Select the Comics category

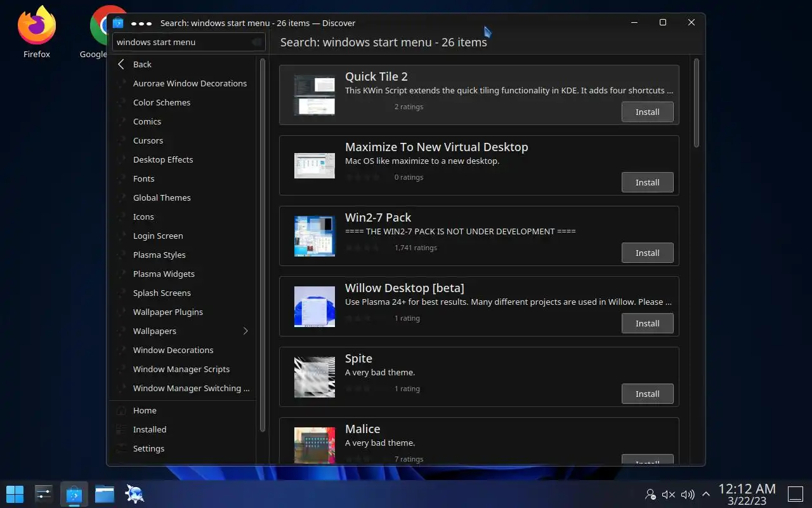point(183,121)
